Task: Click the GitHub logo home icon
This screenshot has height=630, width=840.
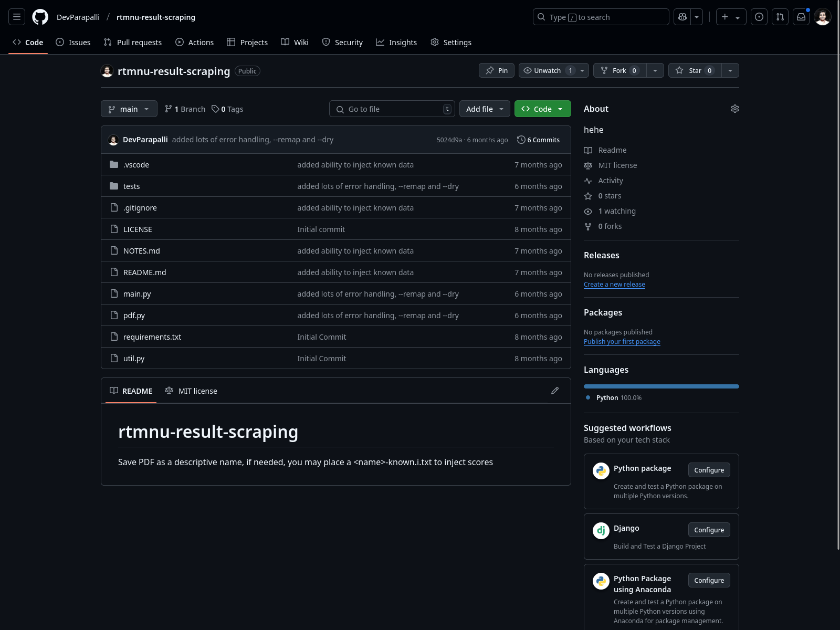Action: click(x=40, y=17)
